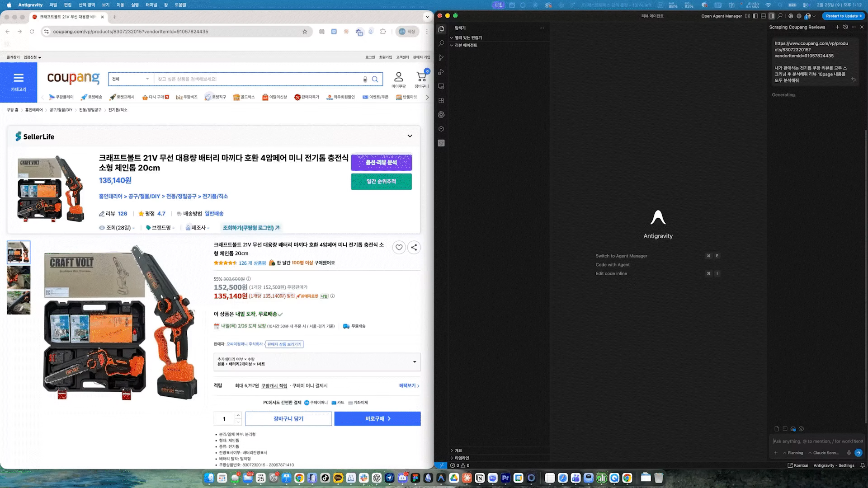Open the Antigravity settings gear in title bar
The height and width of the screenshot is (488, 868).
(799, 16)
